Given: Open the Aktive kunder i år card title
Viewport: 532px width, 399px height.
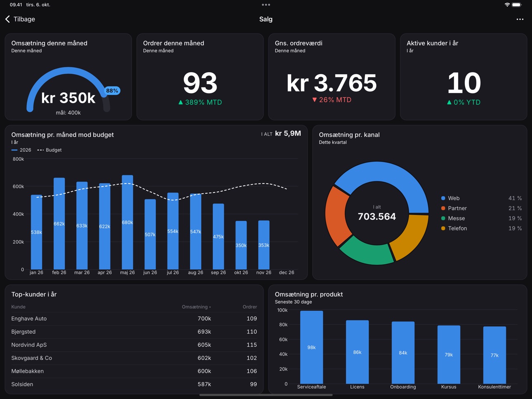Looking at the screenshot, I should (432, 43).
